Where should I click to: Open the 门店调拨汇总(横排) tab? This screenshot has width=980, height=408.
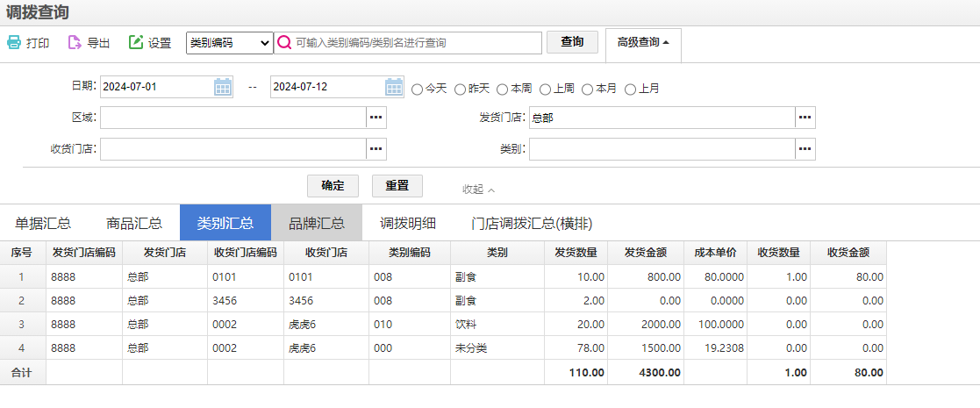coord(532,223)
